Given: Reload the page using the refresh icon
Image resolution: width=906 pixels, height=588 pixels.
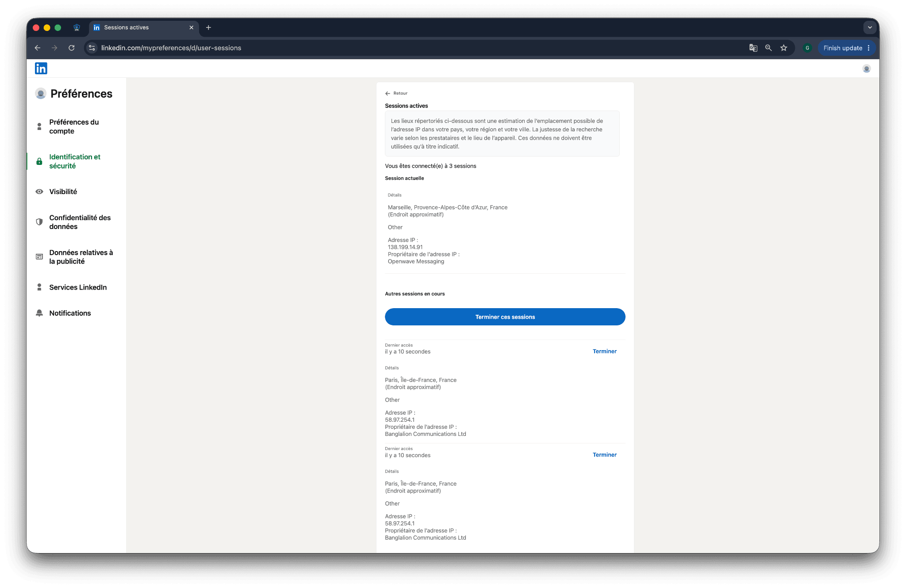Looking at the screenshot, I should point(71,48).
